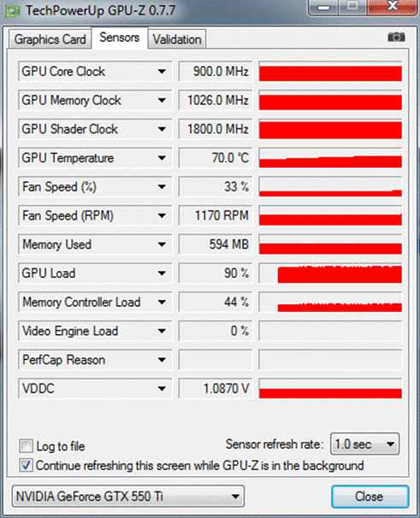Click the GPU-Z app icon in title bar
The image size is (420, 518).
[x=13, y=11]
